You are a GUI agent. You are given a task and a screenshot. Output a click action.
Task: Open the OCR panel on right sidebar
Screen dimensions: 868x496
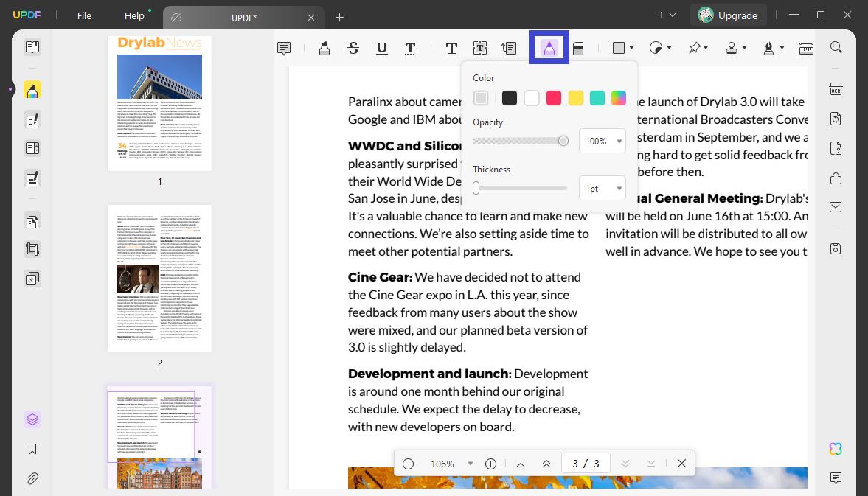coord(835,88)
